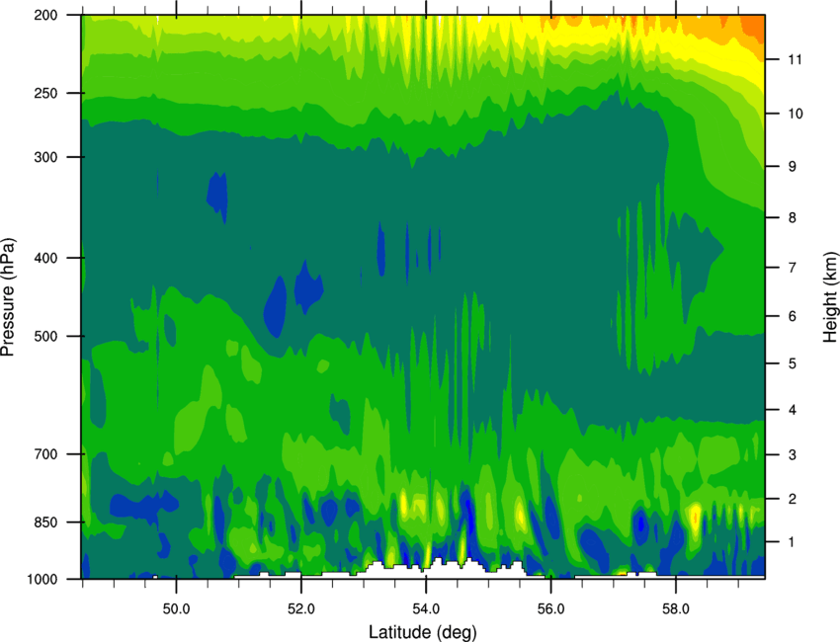
Task: Click the 9 km height label
Action: tap(793, 167)
